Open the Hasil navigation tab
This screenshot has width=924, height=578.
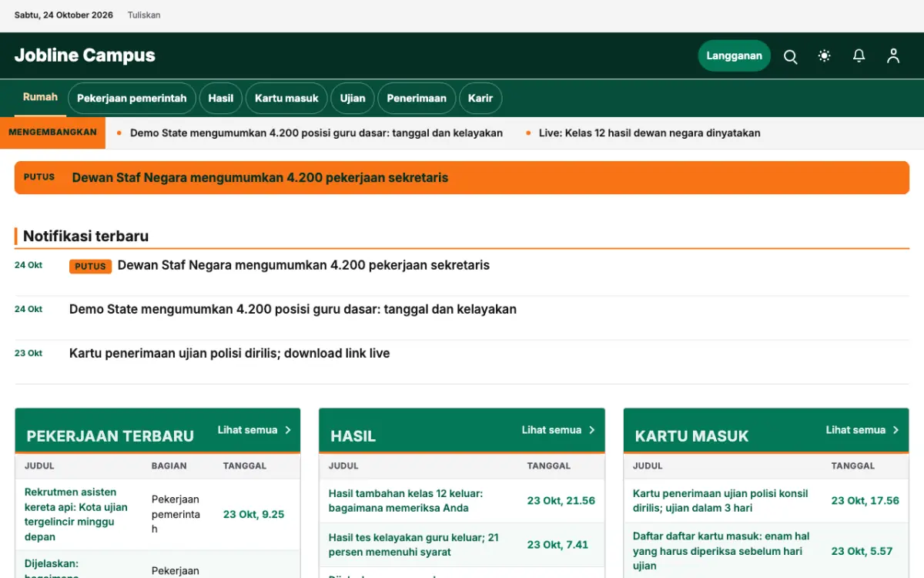pos(221,99)
